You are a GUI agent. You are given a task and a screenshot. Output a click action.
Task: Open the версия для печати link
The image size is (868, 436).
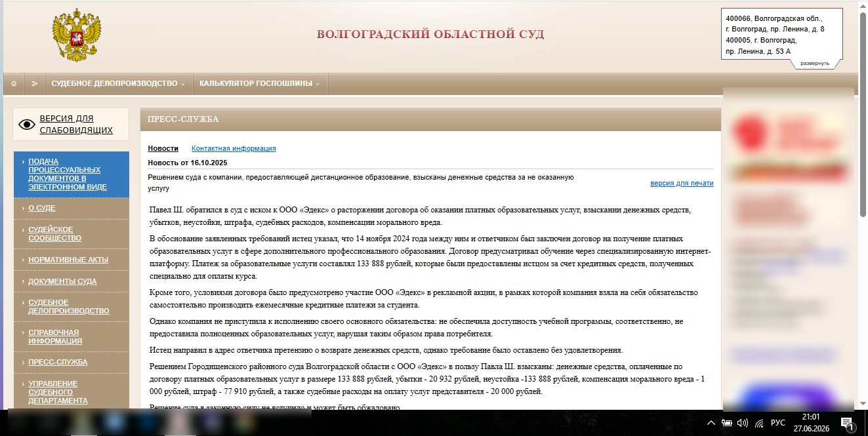(x=682, y=183)
